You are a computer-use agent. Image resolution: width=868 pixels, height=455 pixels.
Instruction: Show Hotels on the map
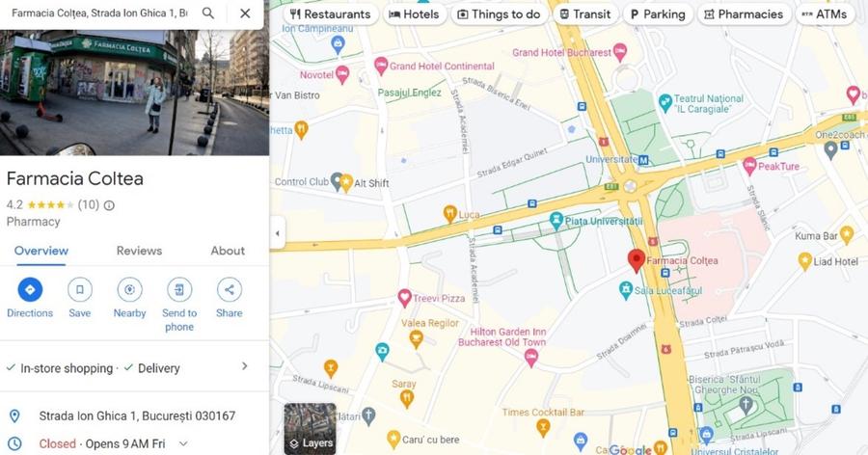pyautogui.click(x=414, y=14)
